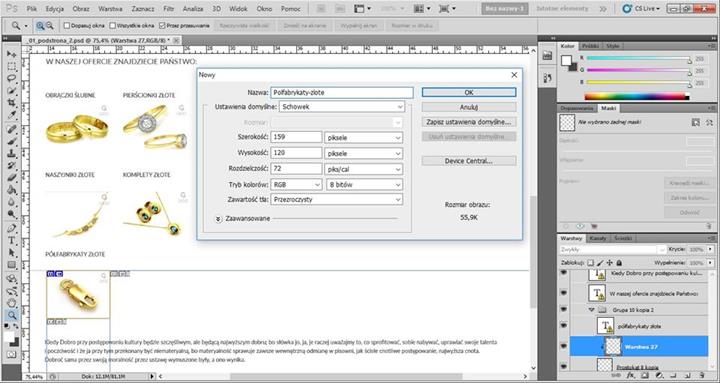This screenshot has width=720, height=383.
Task: Click the delete layer trash icon
Action: tap(702, 376)
